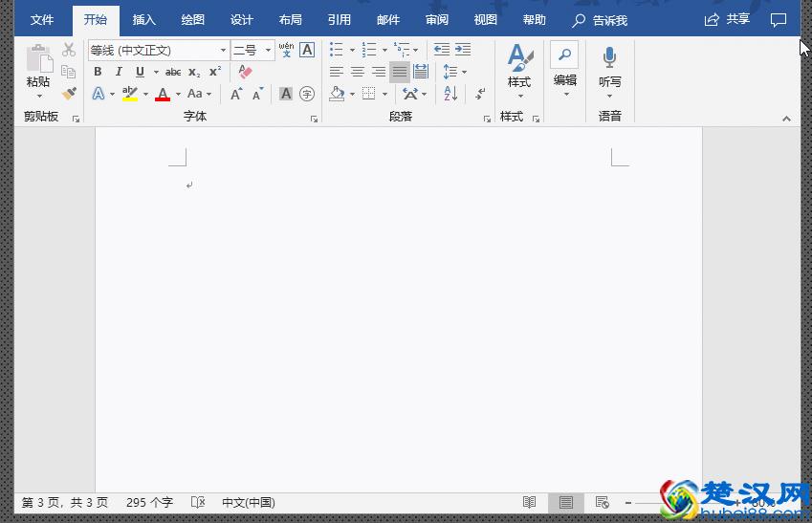Click language 中文(中国) in status bar

click(x=249, y=502)
